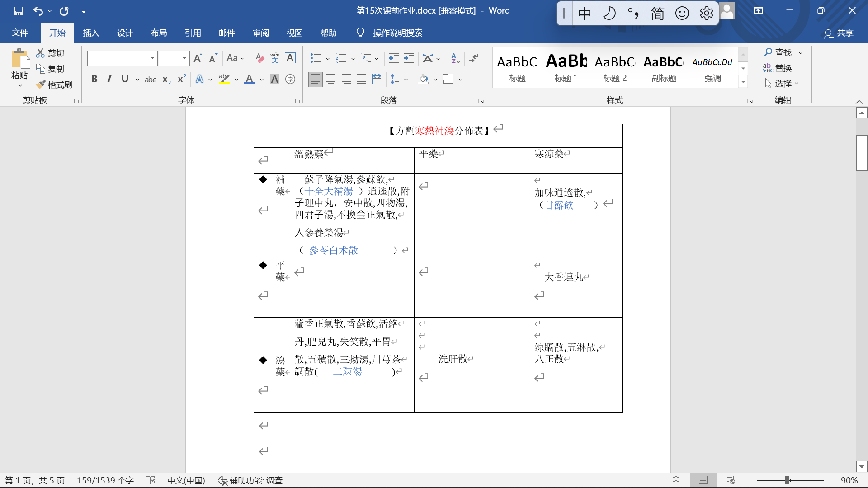
Task: Open the 文件 menu
Action: point(20,33)
